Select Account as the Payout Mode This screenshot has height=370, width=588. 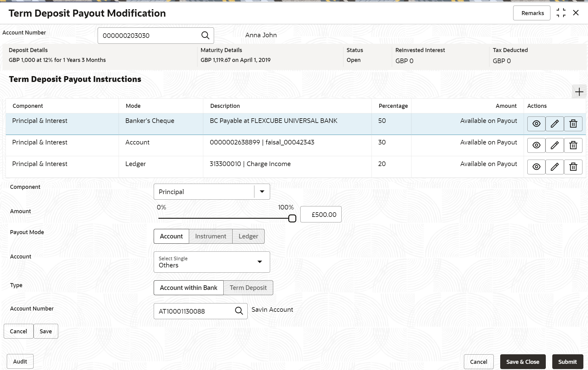click(171, 236)
